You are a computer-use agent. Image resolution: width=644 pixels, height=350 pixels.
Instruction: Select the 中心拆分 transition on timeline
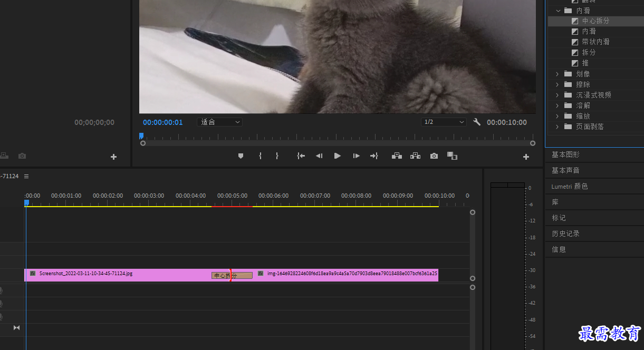click(x=232, y=275)
